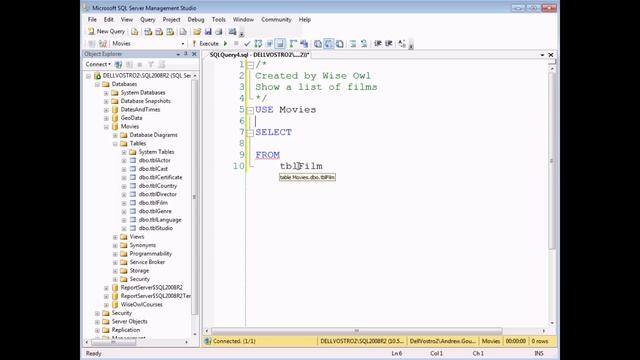Image resolution: width=640 pixels, height=360 pixels.
Task: Open a Database Engine Query
Action: [x=134, y=31]
